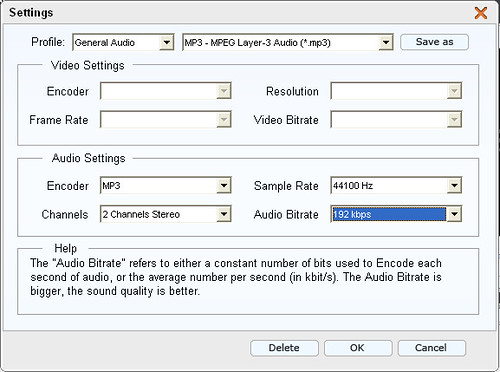Viewport: 500px width, 372px height.
Task: Click the Audio Bitrate dropdown arrow
Action: [454, 214]
